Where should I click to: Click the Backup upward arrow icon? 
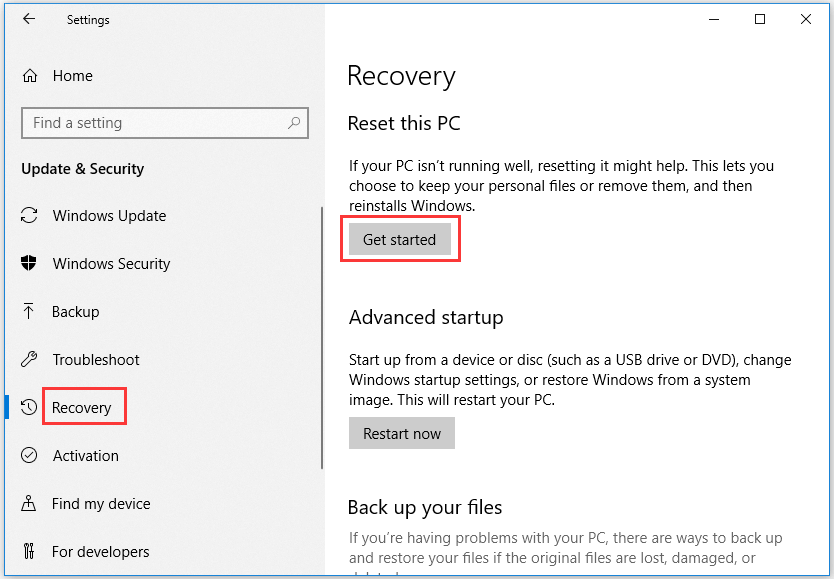pyautogui.click(x=29, y=311)
